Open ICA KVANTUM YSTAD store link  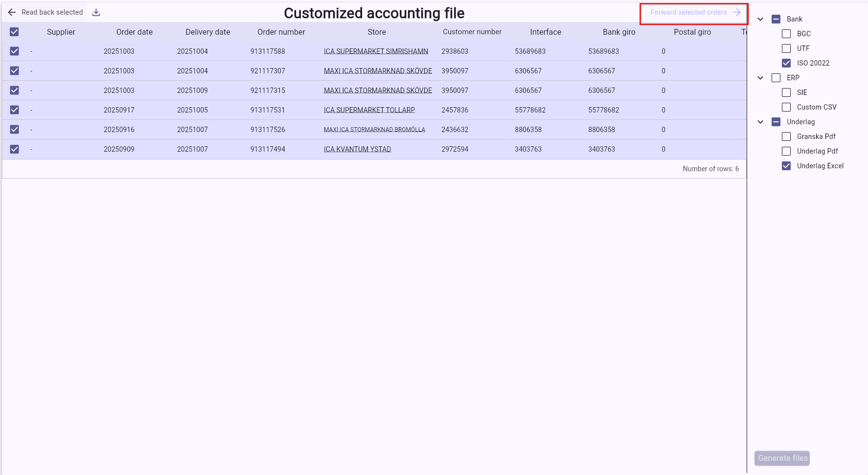click(357, 149)
